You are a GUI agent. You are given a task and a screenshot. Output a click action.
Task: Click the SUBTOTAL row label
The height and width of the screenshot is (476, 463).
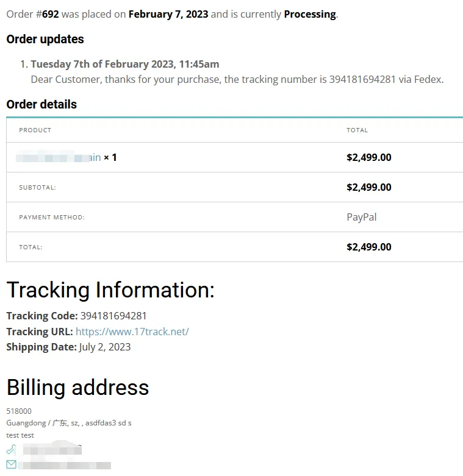pos(37,187)
